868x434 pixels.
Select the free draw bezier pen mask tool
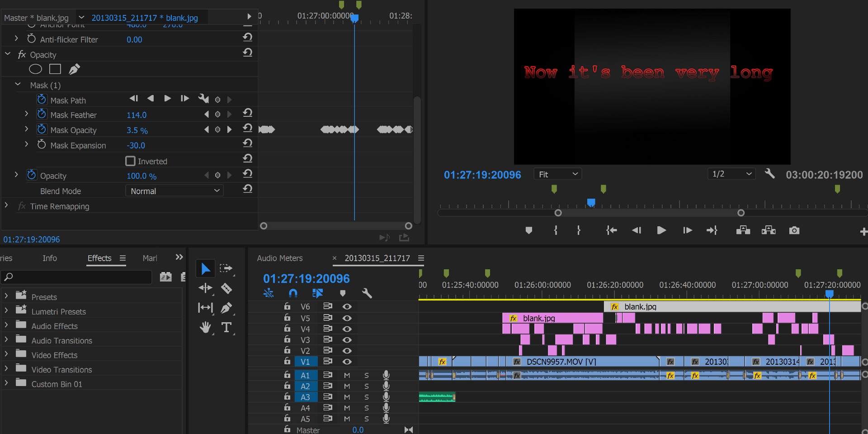tap(74, 69)
